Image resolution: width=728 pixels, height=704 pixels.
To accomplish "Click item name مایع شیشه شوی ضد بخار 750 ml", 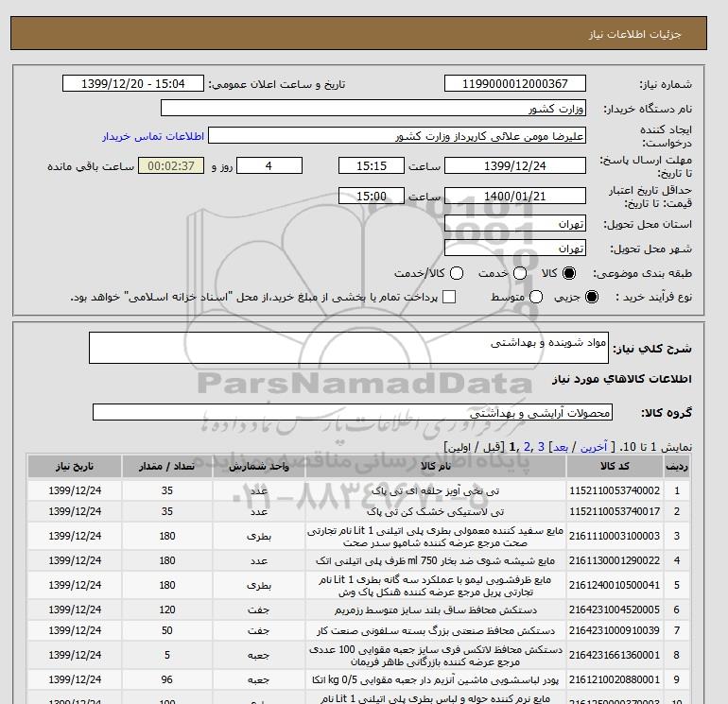I will click(x=436, y=560).
